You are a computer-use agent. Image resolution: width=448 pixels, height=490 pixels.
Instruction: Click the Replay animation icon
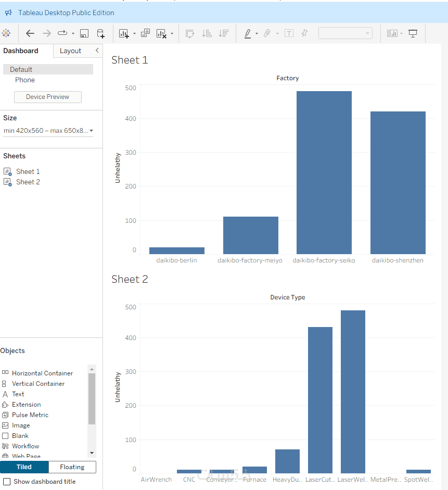(62, 33)
